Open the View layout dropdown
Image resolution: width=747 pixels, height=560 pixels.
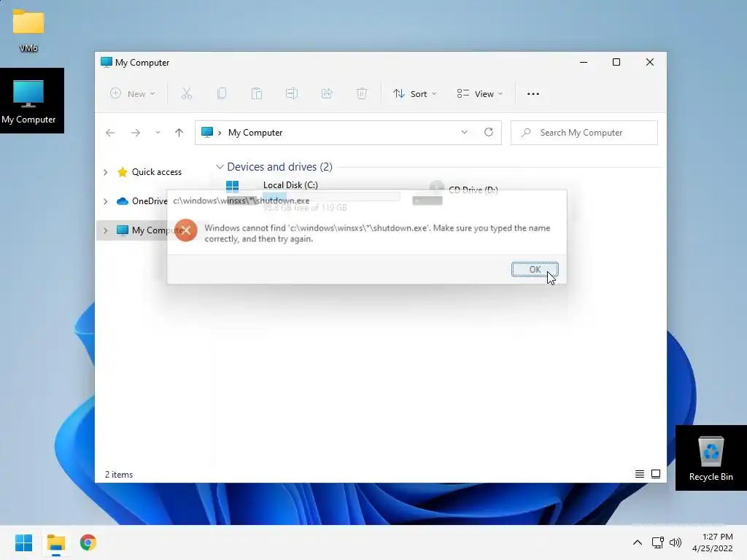480,94
